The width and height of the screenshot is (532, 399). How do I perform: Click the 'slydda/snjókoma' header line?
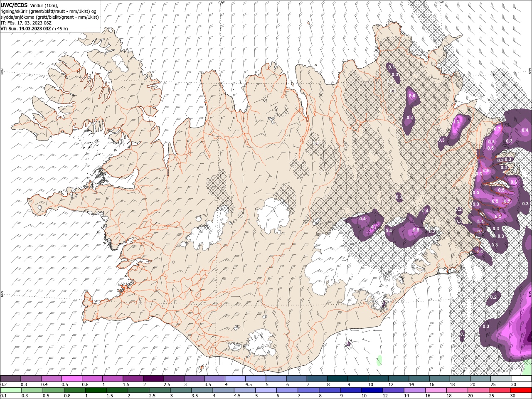(49, 17)
